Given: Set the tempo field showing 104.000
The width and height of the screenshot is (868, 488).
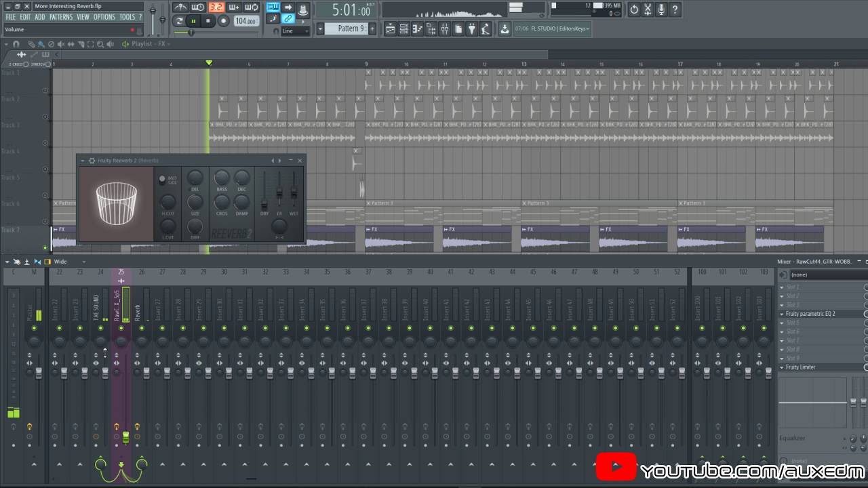Looking at the screenshot, I should pos(245,21).
